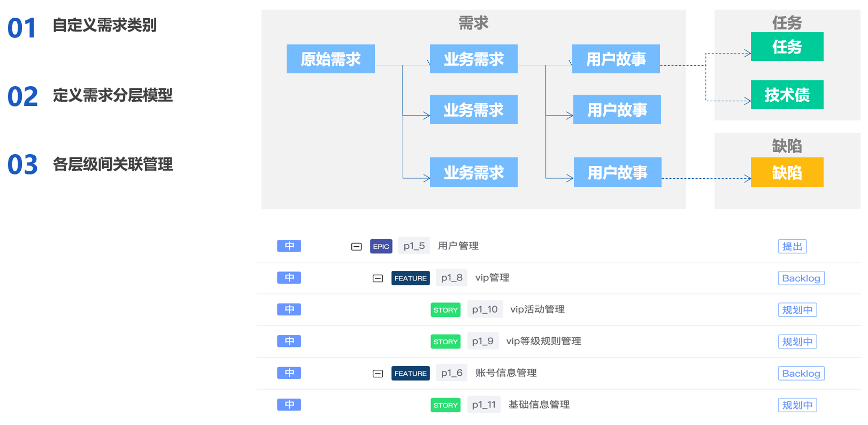Collapse the p1_8 vip管理 feature row
The height and width of the screenshot is (425, 868).
click(378, 278)
